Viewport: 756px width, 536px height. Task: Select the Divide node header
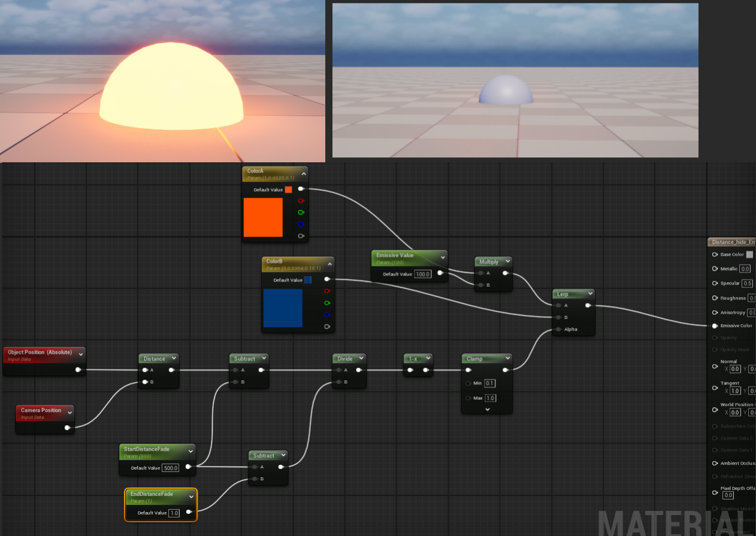(x=345, y=359)
